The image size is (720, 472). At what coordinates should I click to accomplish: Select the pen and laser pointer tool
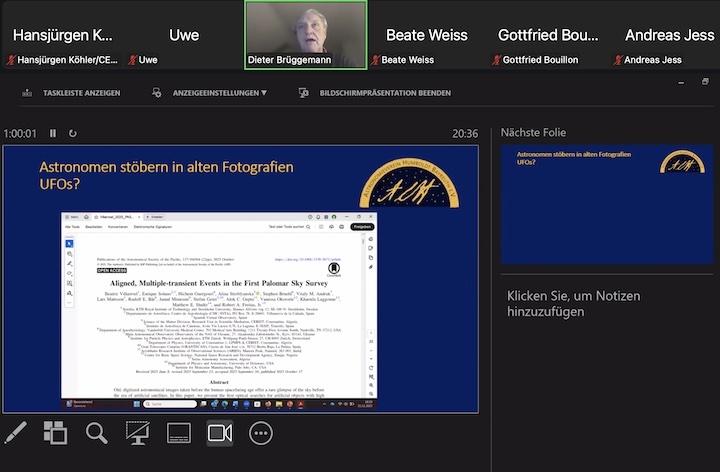point(16,433)
